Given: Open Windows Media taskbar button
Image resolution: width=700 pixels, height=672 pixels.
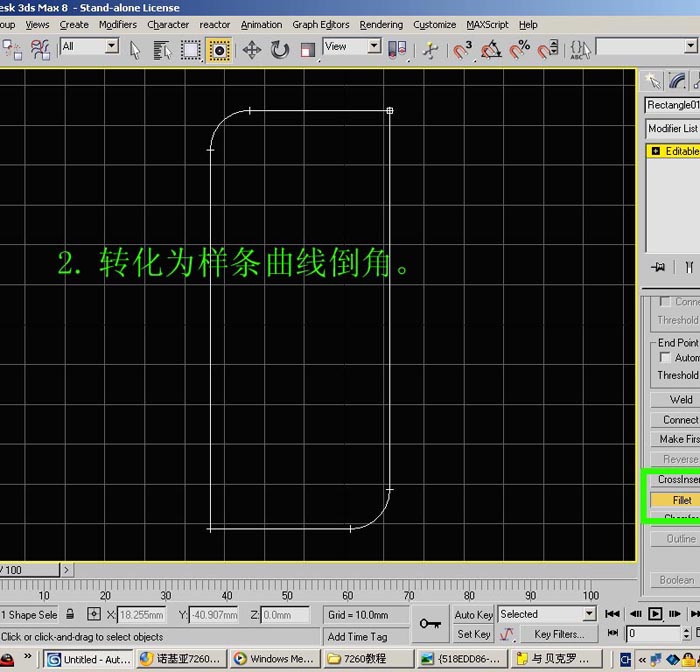Looking at the screenshot, I should click(275, 659).
